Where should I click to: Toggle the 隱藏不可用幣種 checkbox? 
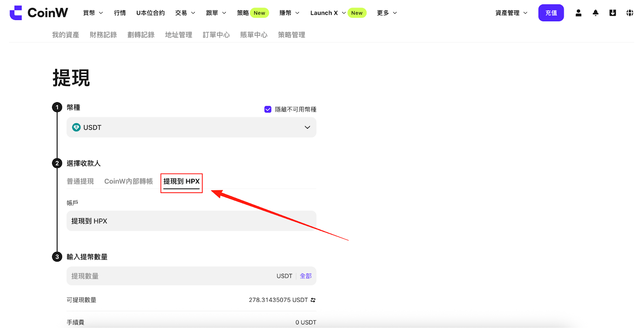pos(268,109)
